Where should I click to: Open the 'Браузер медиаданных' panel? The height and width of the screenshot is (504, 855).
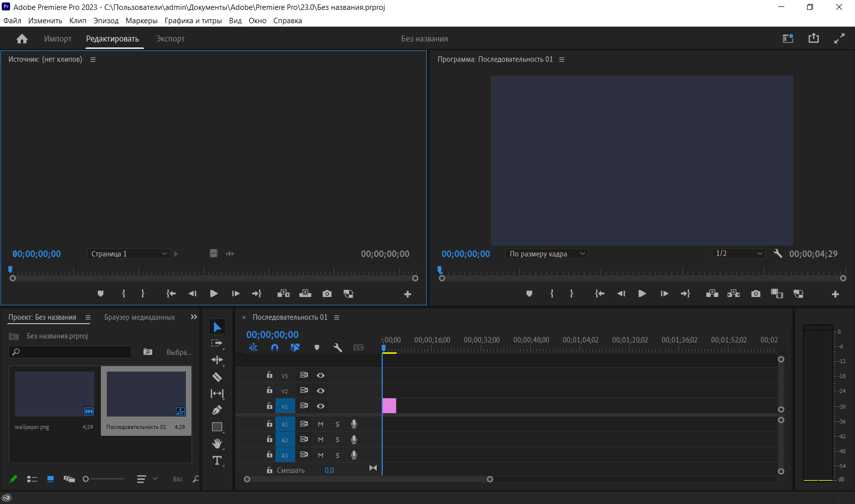(x=139, y=317)
